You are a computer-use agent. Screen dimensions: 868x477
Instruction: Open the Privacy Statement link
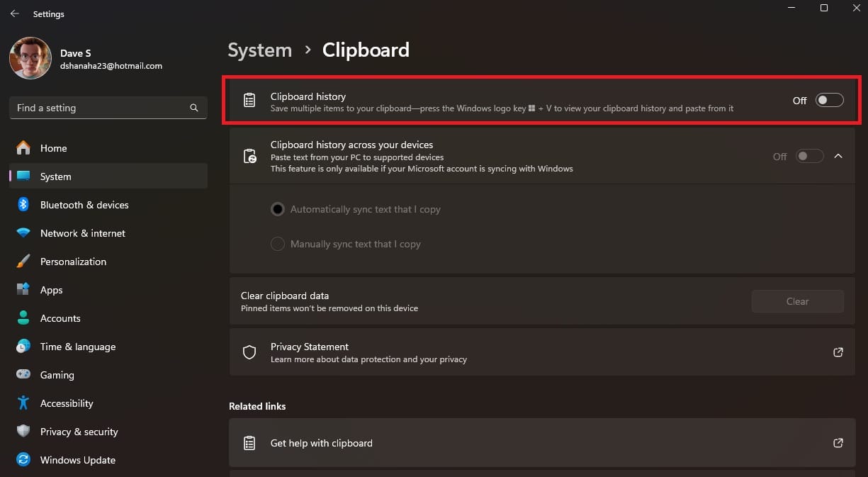[309, 347]
